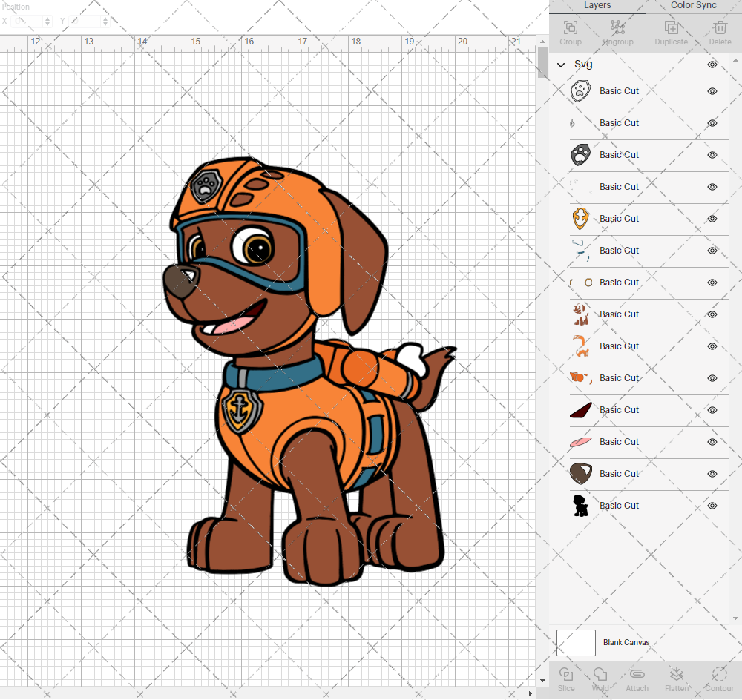Select the Weld tool
Image resolution: width=742 pixels, height=700 pixels.
[x=601, y=678]
